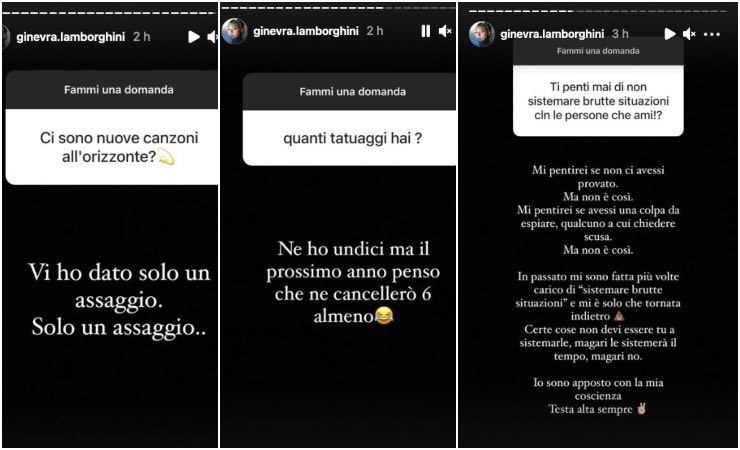Image resolution: width=740 pixels, height=450 pixels.
Task: Open ginevra.lamborghini username in the first story
Action: point(70,37)
